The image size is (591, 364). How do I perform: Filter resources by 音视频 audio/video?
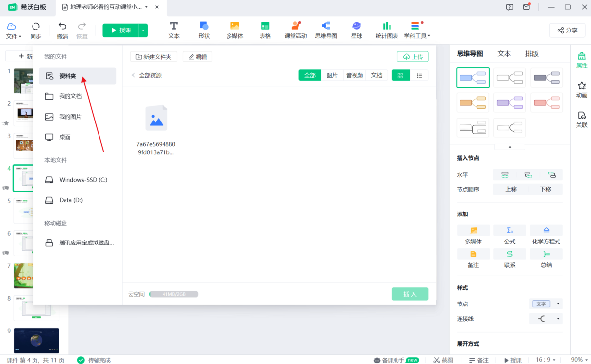(x=355, y=75)
